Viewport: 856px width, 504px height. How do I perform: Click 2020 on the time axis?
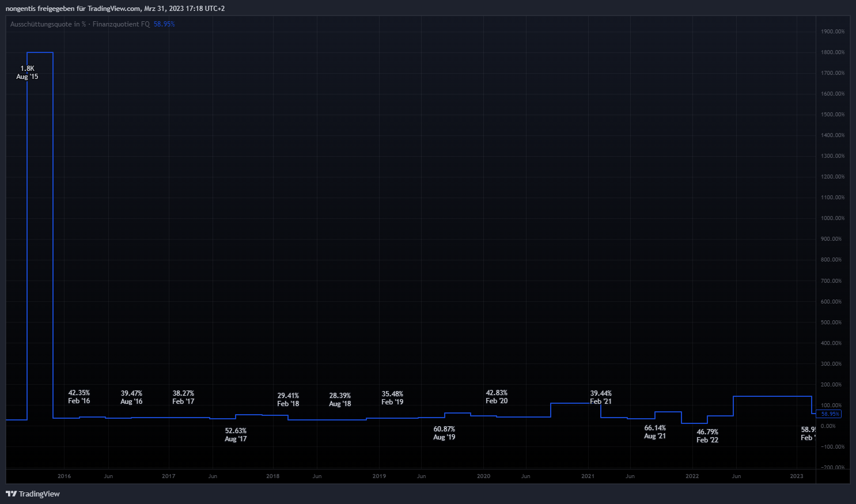tap(483, 476)
